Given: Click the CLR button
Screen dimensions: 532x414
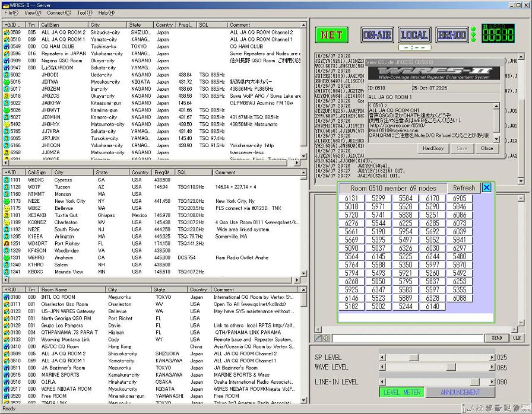Looking at the screenshot, I should [517, 337].
